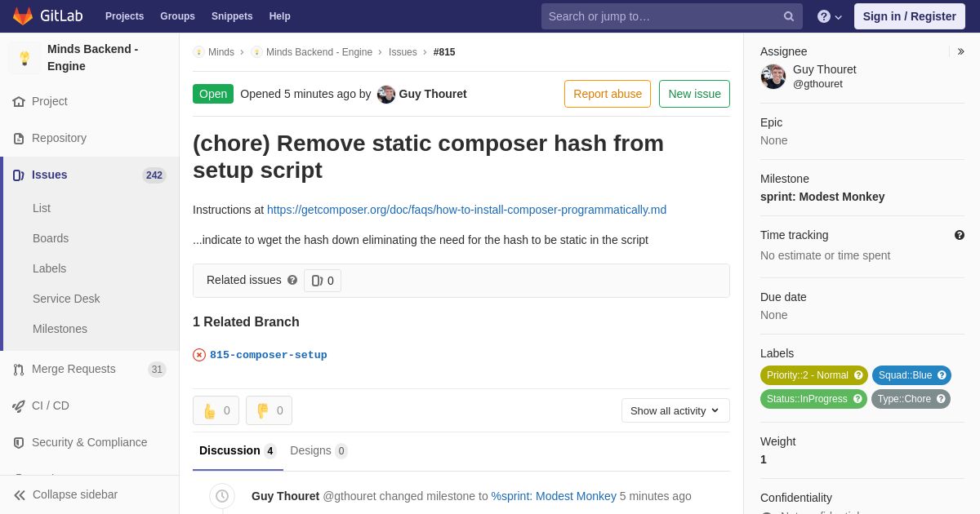Click the Merge Requests count badge 31
Image resolution: width=980 pixels, height=514 pixels.
coord(157,370)
